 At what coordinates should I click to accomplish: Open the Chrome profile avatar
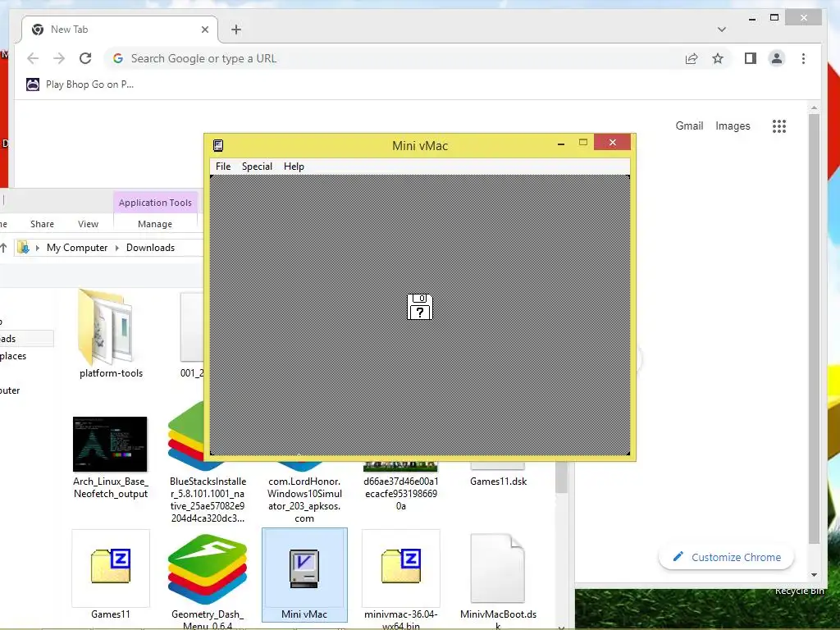click(777, 58)
